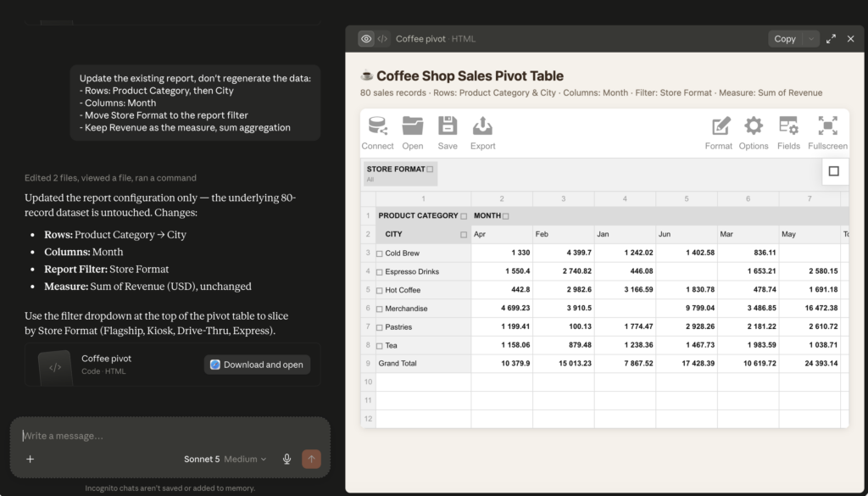Click the microphone dictation icon
Viewport: 868px width, 496px height.
click(x=287, y=459)
